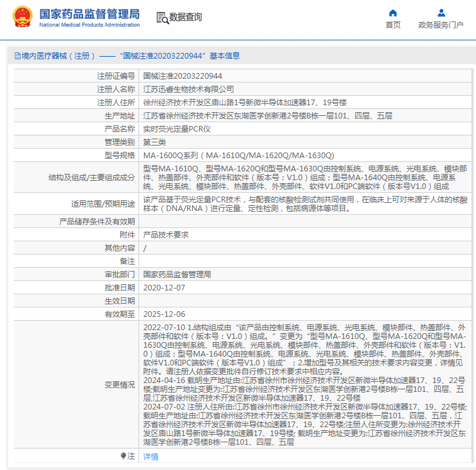Go to 首页 home icon
The height and width of the screenshot is (470, 476).
click(x=393, y=13)
